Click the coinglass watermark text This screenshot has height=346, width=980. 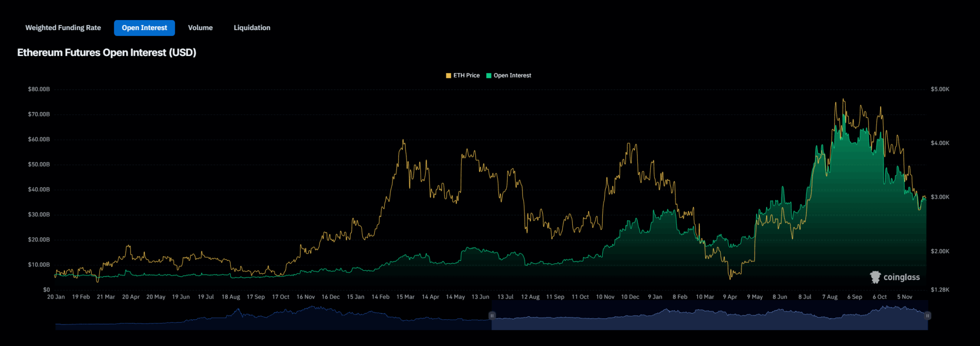point(902,278)
